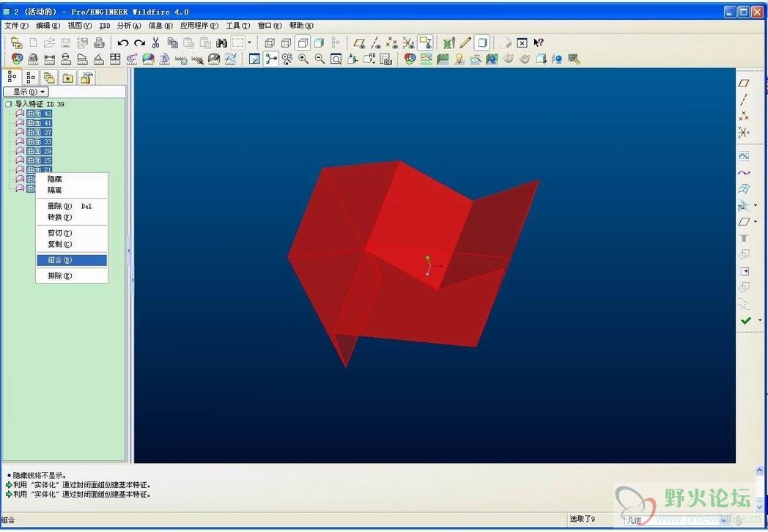Click the pencil sketch icon in toolbar
This screenshot has height=532, width=768.
click(465, 43)
